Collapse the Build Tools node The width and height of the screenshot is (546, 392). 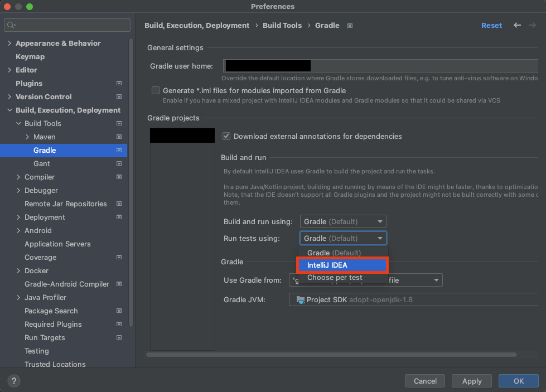[18, 124]
